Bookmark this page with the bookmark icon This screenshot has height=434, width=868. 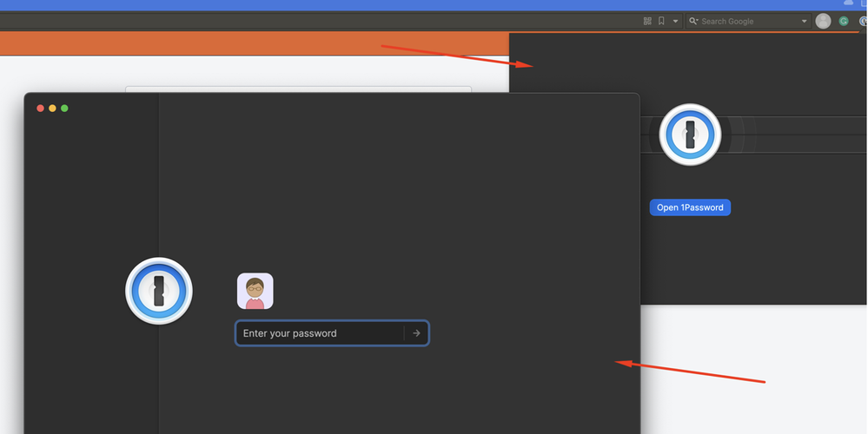(661, 21)
